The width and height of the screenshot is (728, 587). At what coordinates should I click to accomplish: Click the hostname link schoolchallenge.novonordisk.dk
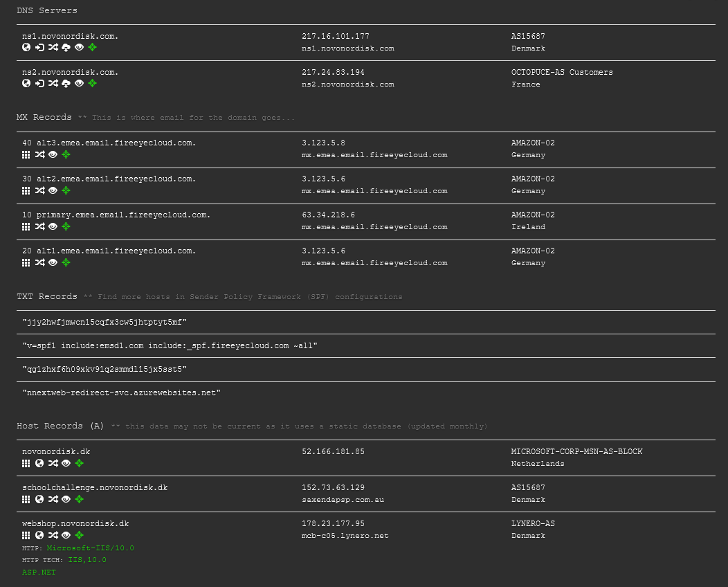tap(95, 487)
